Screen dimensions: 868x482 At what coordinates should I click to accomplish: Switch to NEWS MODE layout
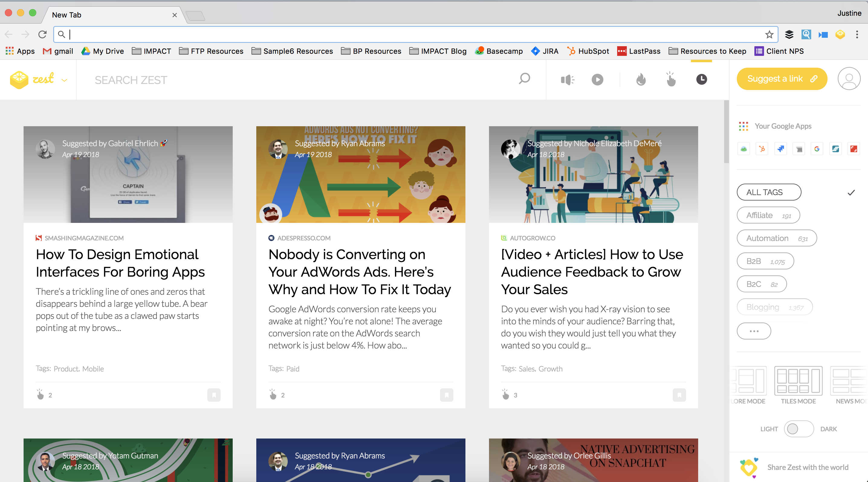coord(849,385)
